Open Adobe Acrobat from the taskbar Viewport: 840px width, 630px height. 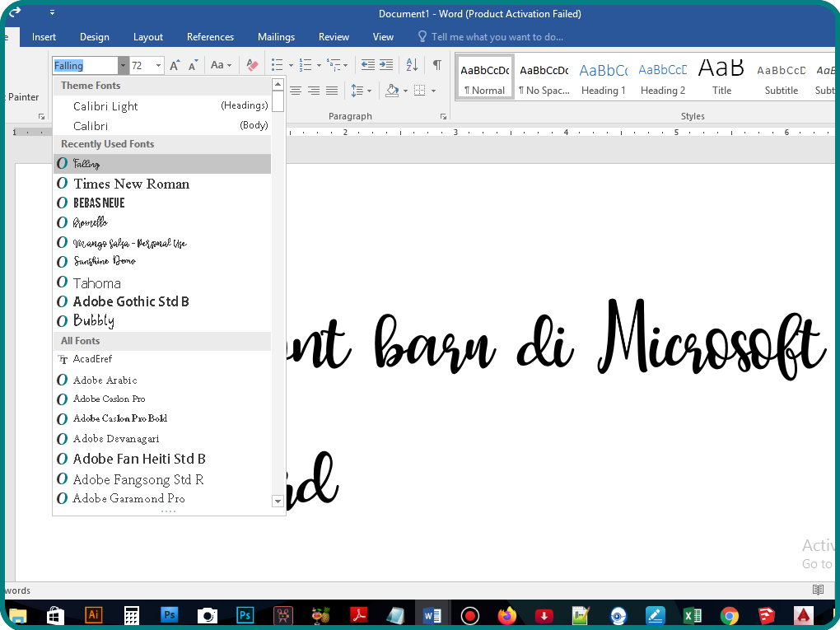pyautogui.click(x=358, y=615)
